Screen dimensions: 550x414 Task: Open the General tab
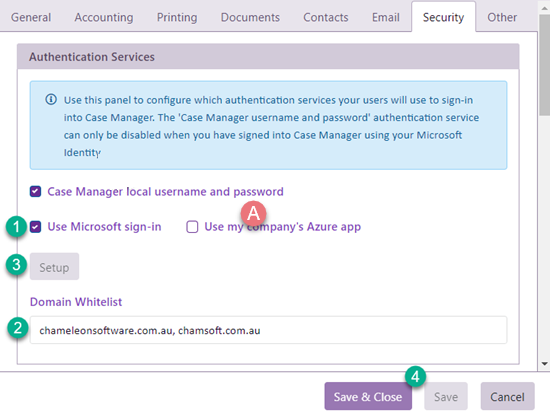tap(31, 17)
